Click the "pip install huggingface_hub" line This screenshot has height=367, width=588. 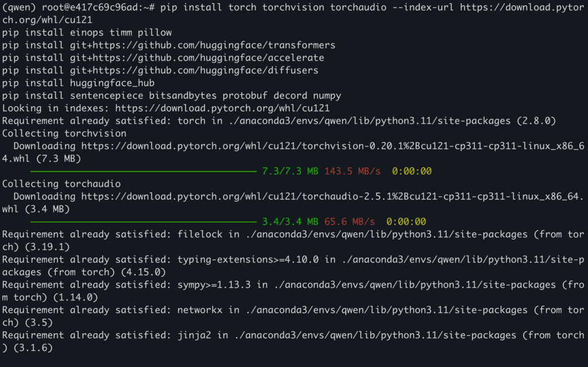click(x=78, y=83)
